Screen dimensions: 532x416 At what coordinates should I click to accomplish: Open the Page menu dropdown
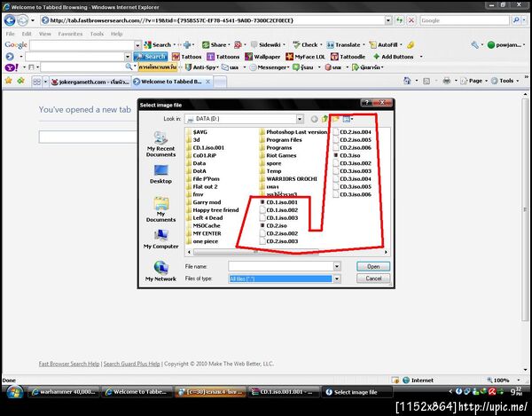pos(475,81)
